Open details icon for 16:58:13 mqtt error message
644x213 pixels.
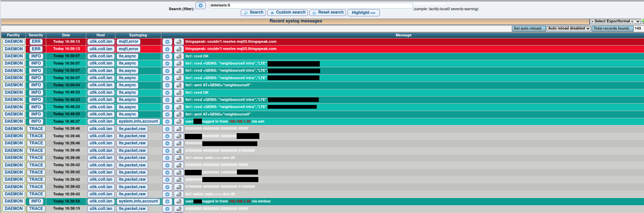tap(179, 49)
